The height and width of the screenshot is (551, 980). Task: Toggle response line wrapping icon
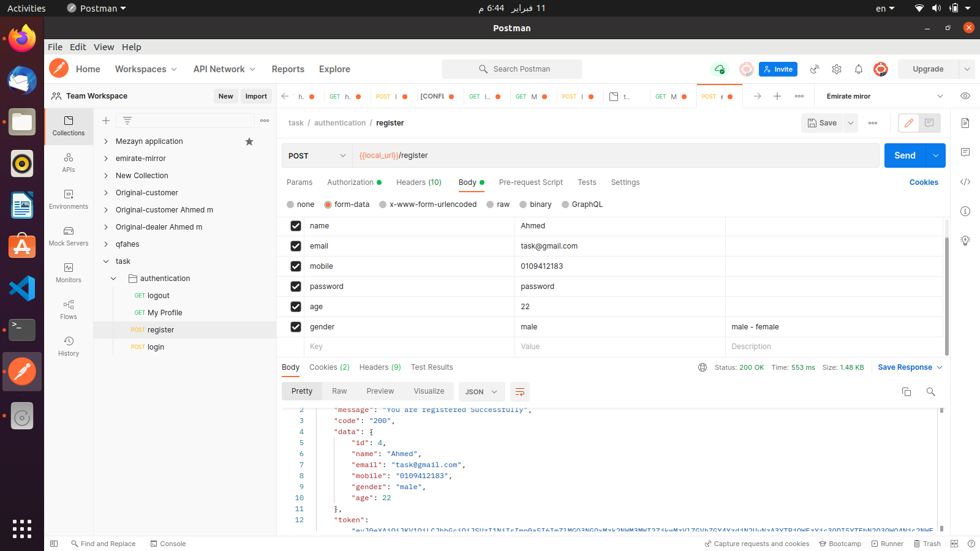pyautogui.click(x=520, y=392)
